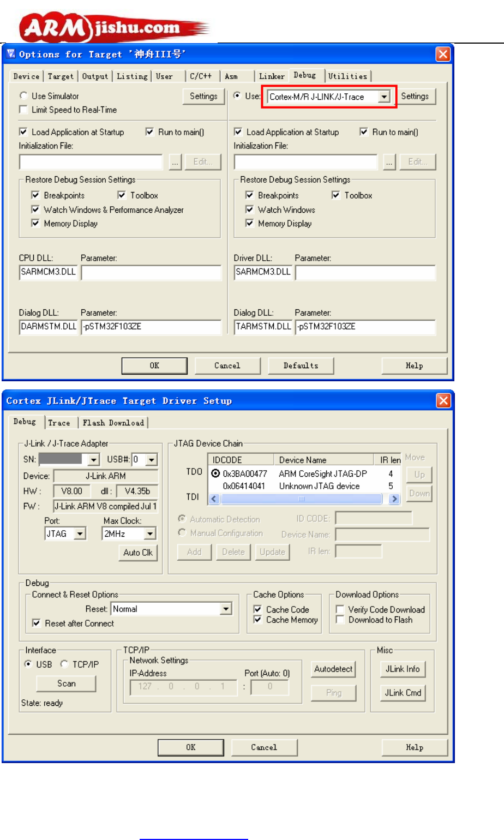
Task: Switch to Flash Download tab
Action: click(113, 423)
